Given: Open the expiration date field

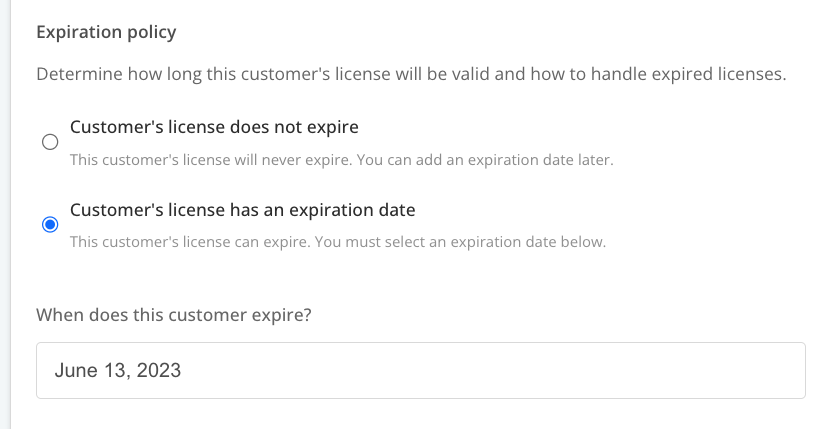Looking at the screenshot, I should [420, 371].
